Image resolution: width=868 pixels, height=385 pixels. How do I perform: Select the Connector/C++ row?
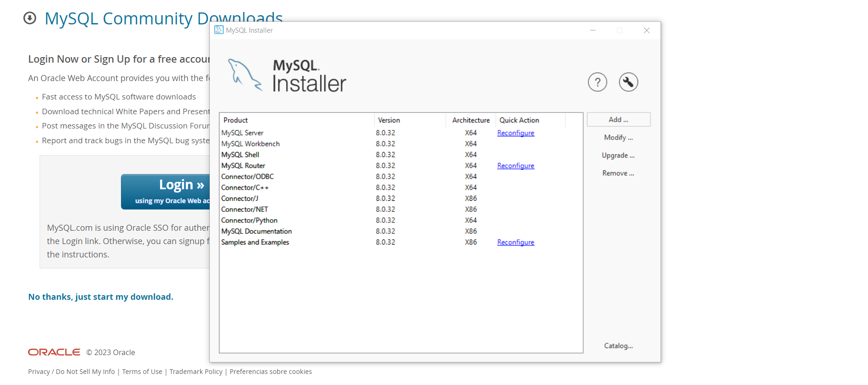401,187
